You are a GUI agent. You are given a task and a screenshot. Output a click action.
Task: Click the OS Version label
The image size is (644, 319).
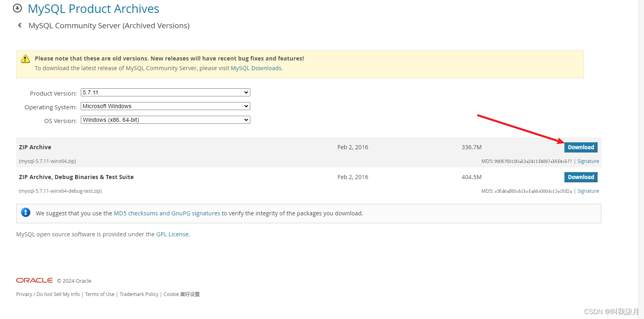click(x=60, y=121)
